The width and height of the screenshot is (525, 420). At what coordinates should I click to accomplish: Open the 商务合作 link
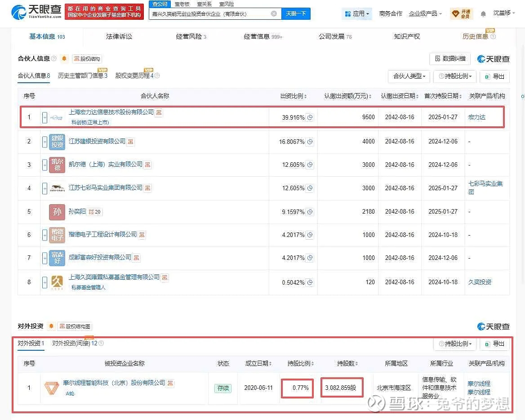pos(391,14)
